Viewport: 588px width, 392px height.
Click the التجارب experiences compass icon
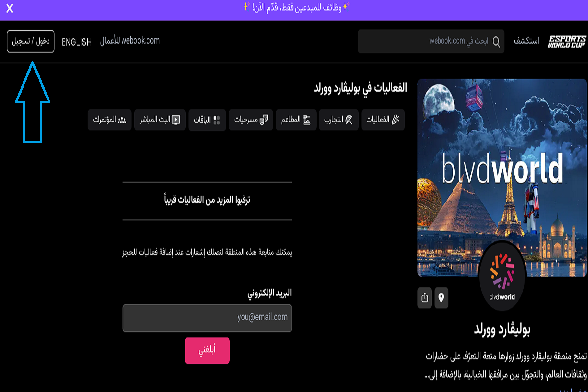click(349, 120)
